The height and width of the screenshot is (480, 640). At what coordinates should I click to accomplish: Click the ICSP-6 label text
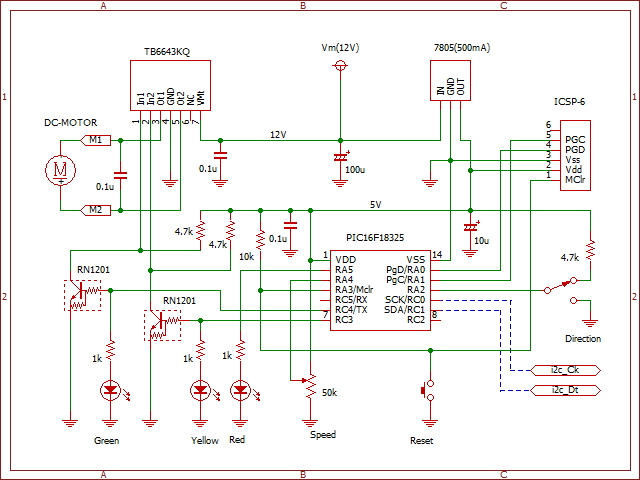coord(569,102)
